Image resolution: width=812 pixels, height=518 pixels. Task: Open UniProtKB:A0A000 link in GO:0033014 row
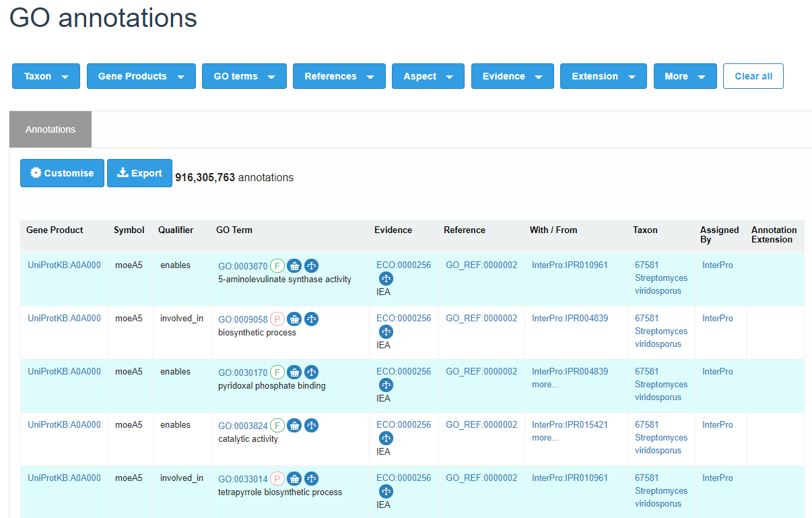coord(64,478)
